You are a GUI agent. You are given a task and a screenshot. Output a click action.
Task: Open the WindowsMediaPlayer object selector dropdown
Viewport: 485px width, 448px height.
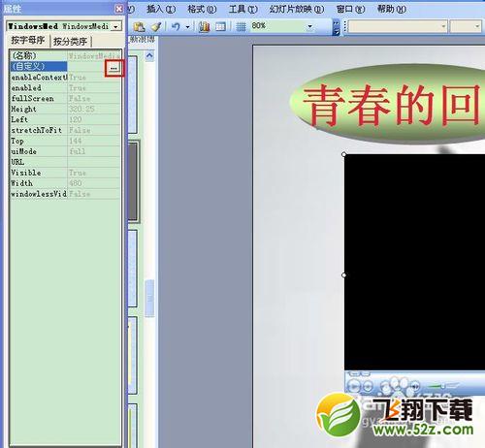click(115, 26)
